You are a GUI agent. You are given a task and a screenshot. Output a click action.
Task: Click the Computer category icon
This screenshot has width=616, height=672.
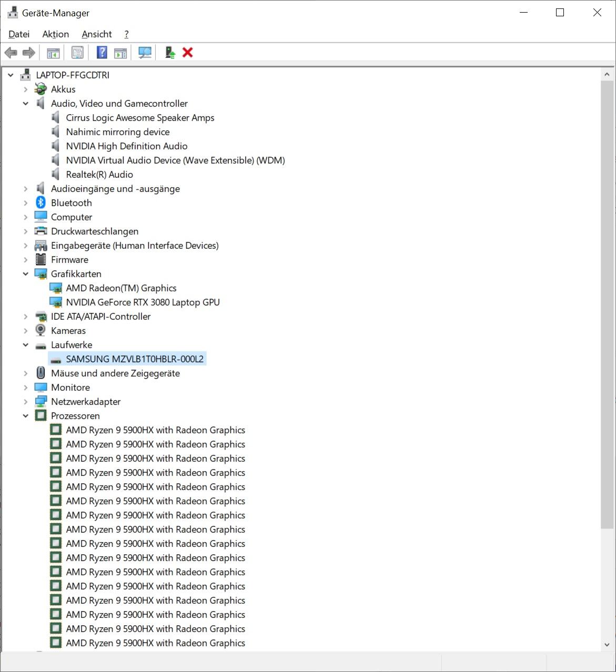click(41, 217)
